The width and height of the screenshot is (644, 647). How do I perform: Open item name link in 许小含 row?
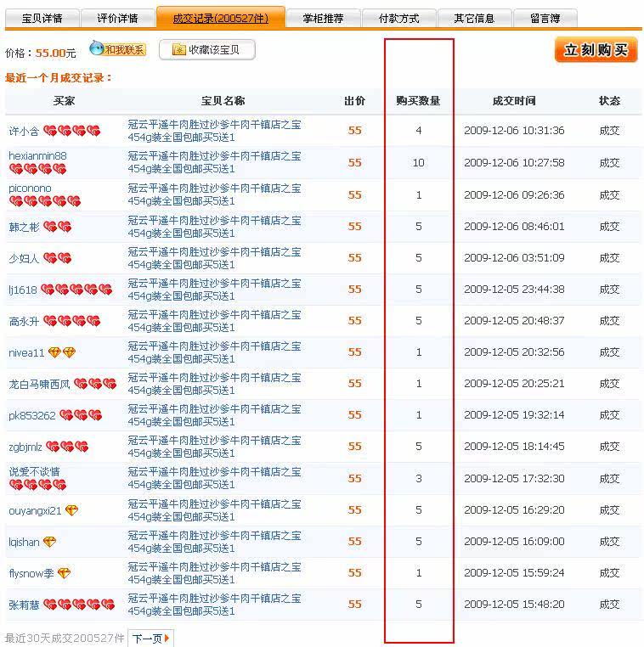pos(214,131)
